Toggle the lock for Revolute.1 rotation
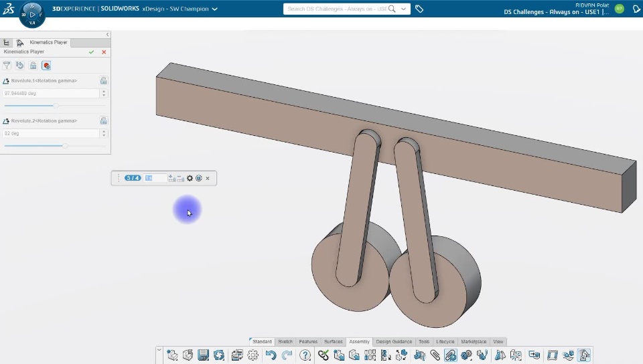Viewport: 643px width, 364px height. 103,81
